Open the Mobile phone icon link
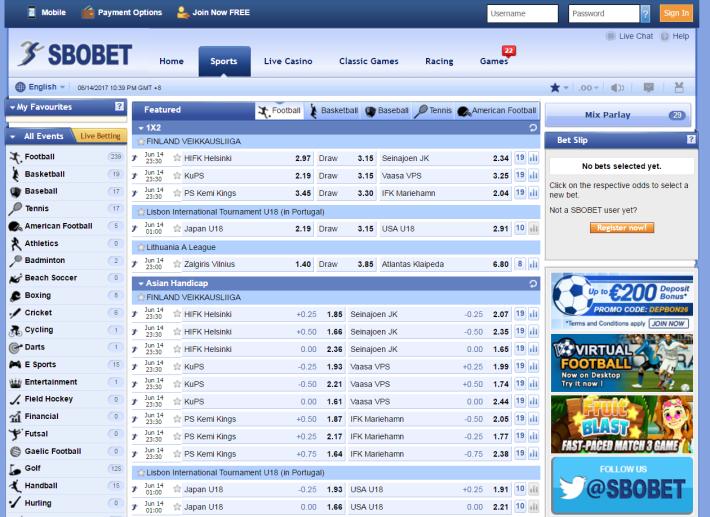The height and width of the screenshot is (517, 710). 31,12
